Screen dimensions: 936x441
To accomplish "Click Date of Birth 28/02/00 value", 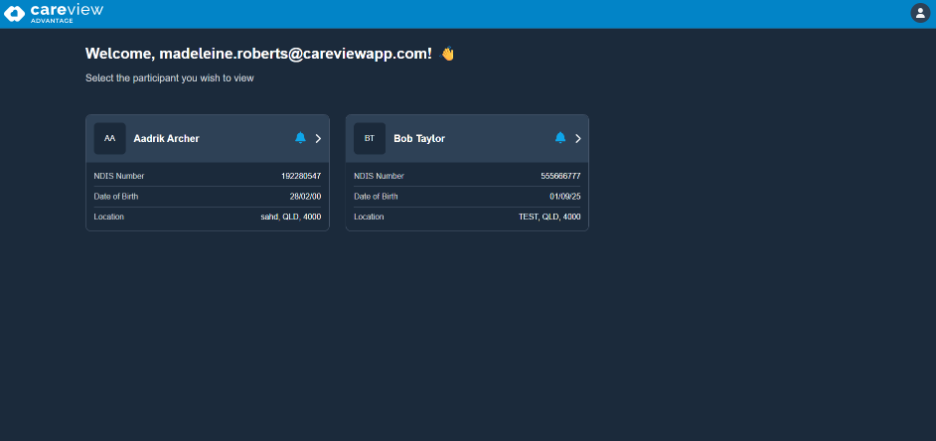I will pos(304,196).
